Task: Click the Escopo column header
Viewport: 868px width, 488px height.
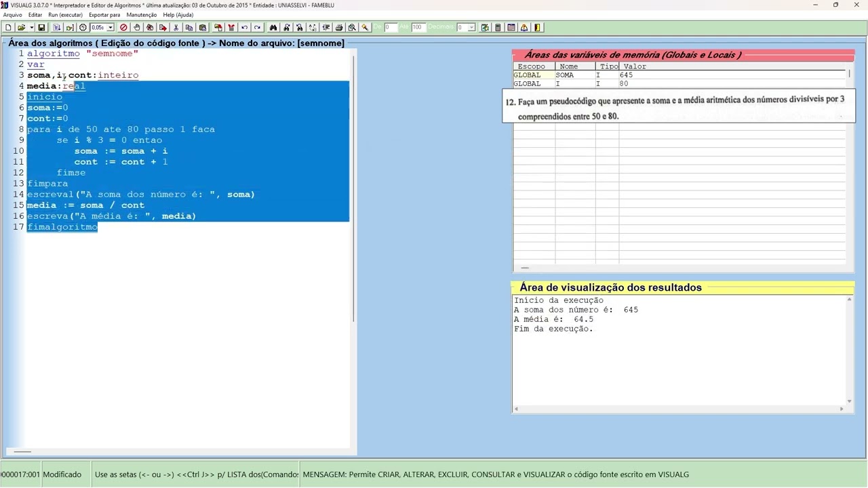Action: (x=534, y=66)
